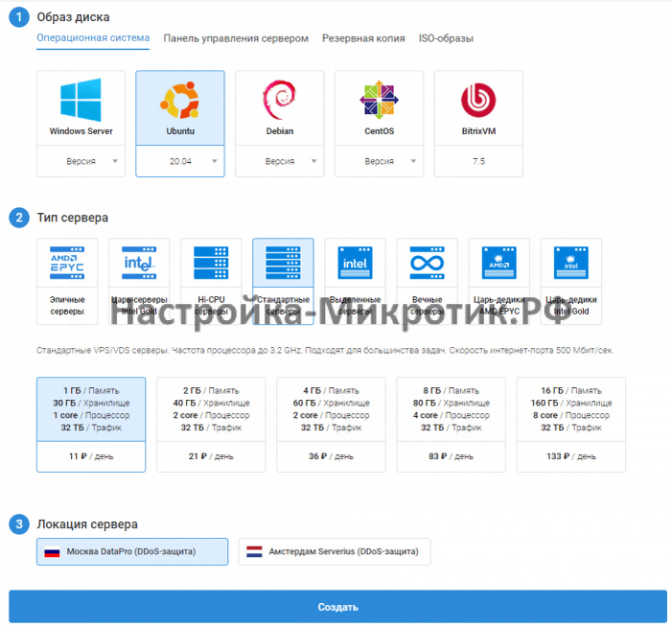The image size is (672, 627).
Task: Pick Intel Gold tsar-servers icon
Action: tap(139, 263)
